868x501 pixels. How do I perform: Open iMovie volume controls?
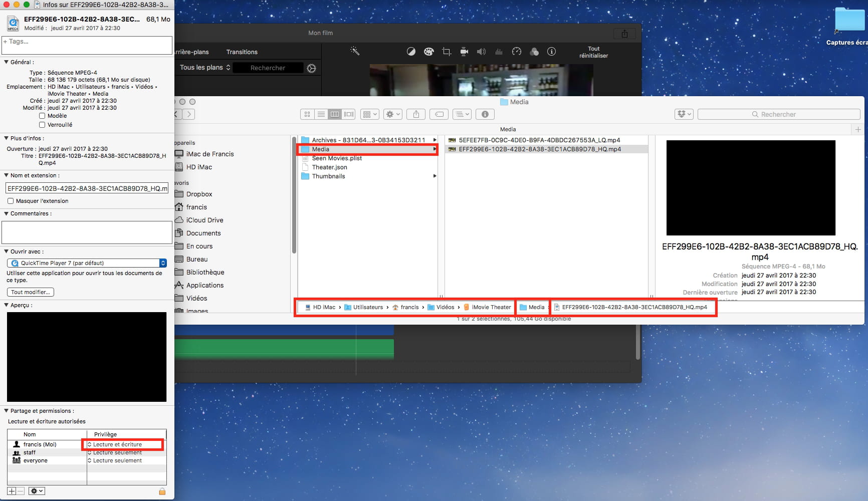[481, 52]
